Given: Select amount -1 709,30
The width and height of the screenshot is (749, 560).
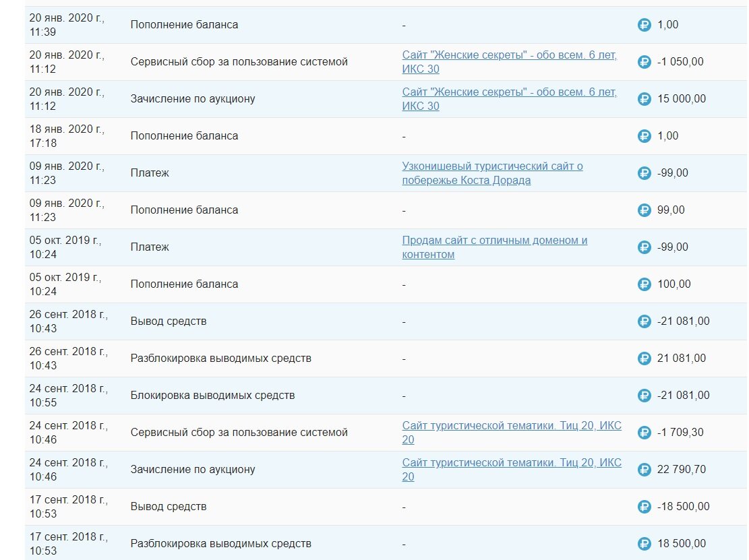Looking at the screenshot, I should [680, 433].
